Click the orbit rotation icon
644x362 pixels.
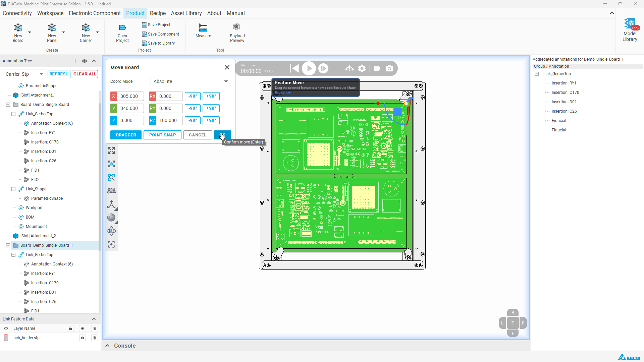coord(111,231)
